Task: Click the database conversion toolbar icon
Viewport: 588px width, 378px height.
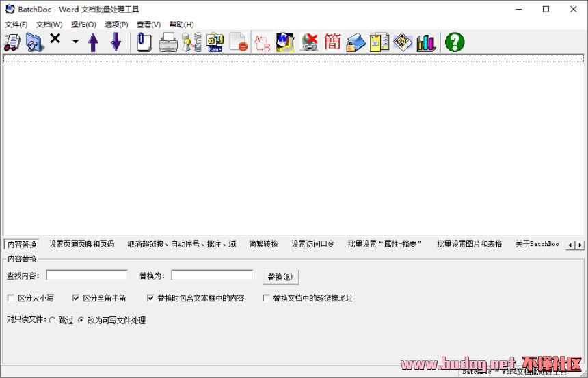Action: pyautogui.click(x=191, y=42)
